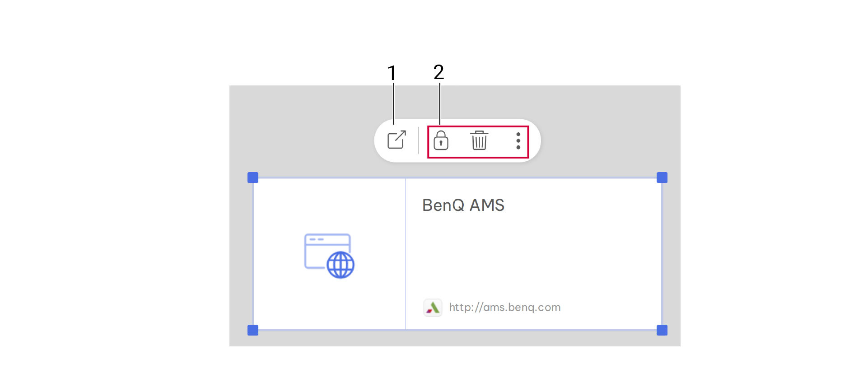Screen dimensions: 868x392
Task: Click the vertical separator inside the card
Action: (x=406, y=254)
